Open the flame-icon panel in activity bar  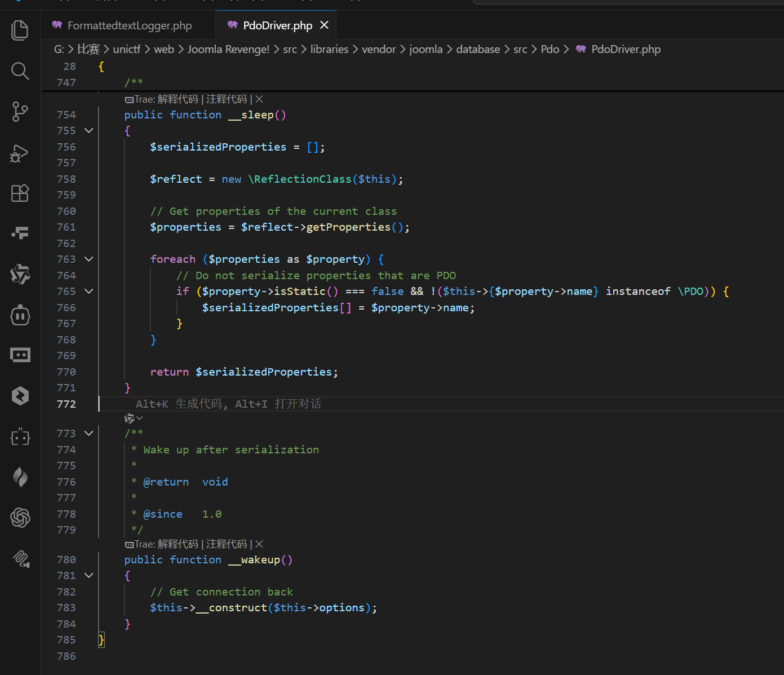20,477
